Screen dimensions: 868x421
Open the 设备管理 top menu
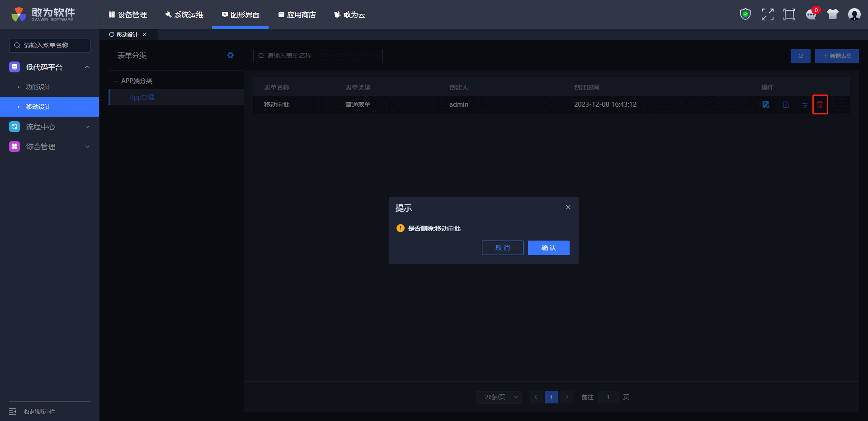(128, 14)
